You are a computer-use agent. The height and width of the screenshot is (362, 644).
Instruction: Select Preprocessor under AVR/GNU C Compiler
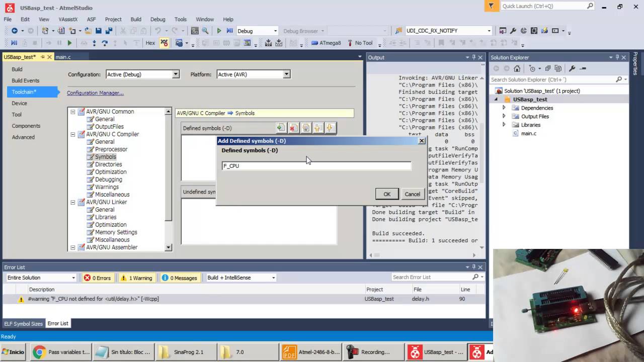111,149
